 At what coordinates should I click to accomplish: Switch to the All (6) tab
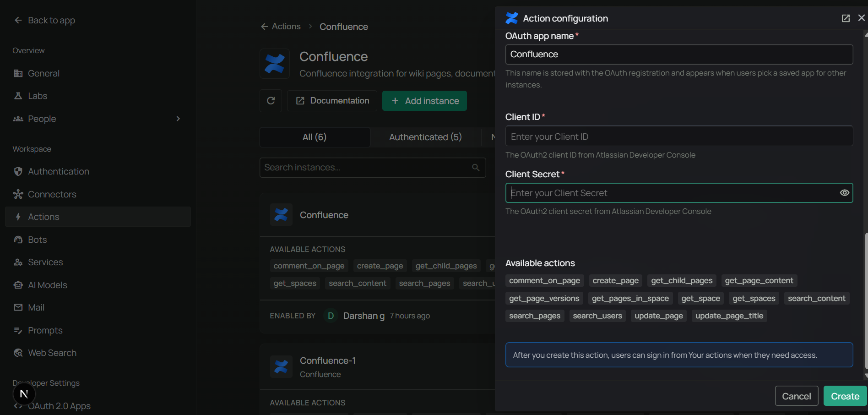click(315, 137)
